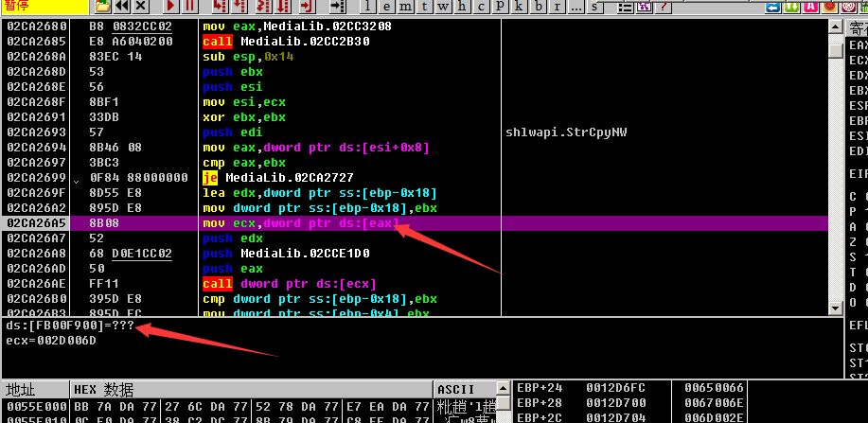Click the Execute till return icon

305,6
